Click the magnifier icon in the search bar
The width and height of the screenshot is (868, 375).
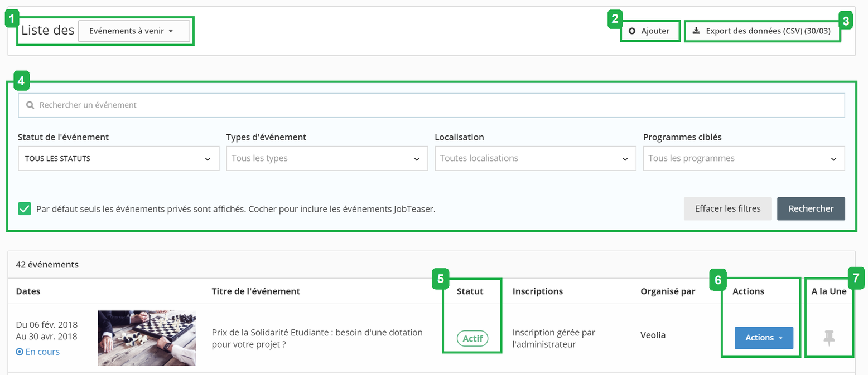[30, 105]
